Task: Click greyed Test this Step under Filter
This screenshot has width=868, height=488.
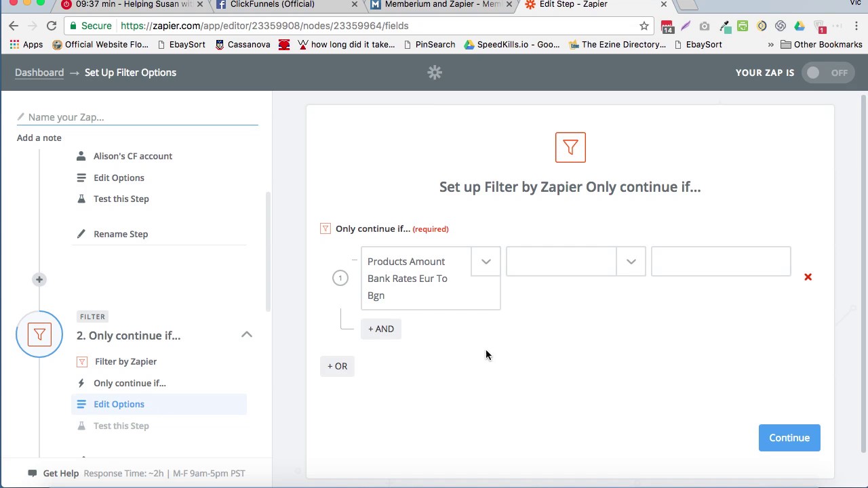Action: tap(121, 426)
